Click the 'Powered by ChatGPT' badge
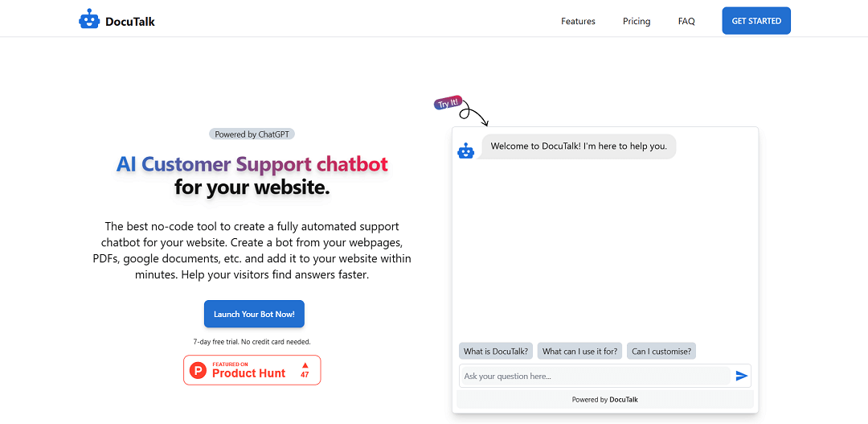 (x=252, y=134)
